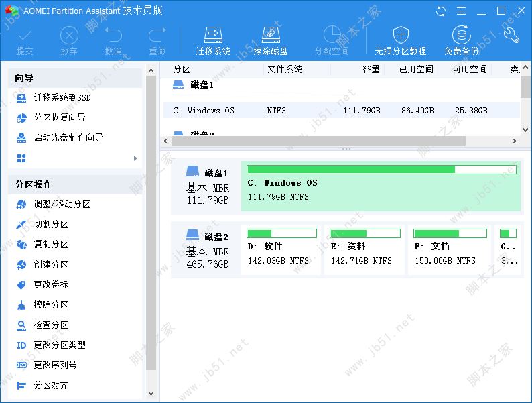Select the 磁盘2 基本 MBR disk label
532x403 pixels.
coord(208,249)
